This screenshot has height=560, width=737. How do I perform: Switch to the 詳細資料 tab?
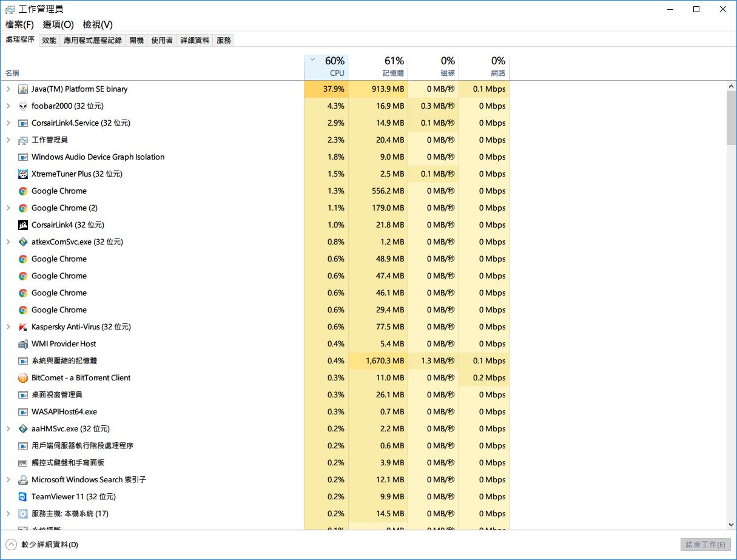(x=195, y=40)
